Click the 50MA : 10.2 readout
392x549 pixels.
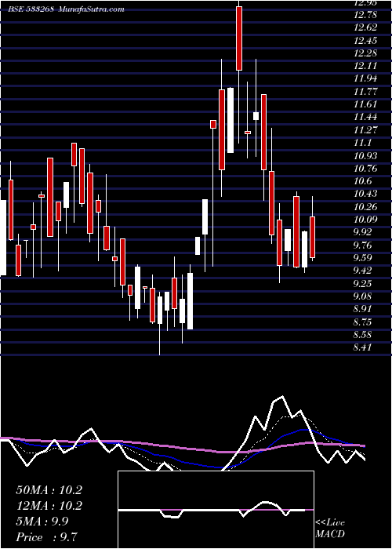point(49,490)
